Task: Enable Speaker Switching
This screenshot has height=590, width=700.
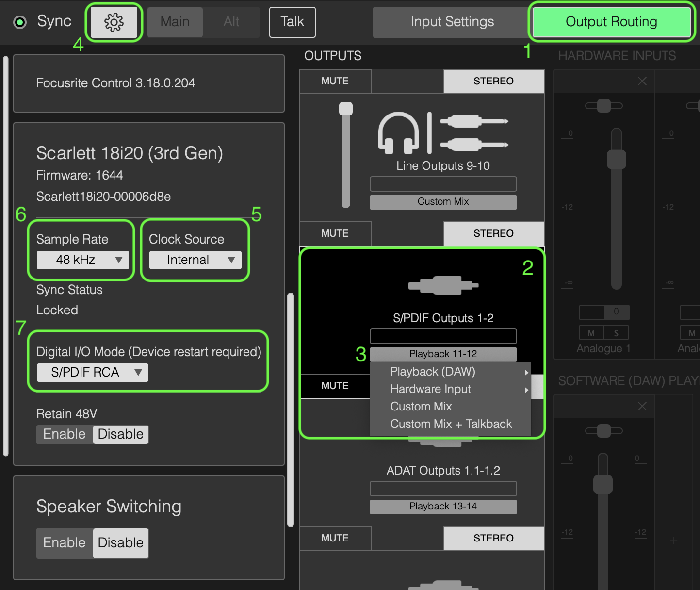Action: click(x=65, y=543)
